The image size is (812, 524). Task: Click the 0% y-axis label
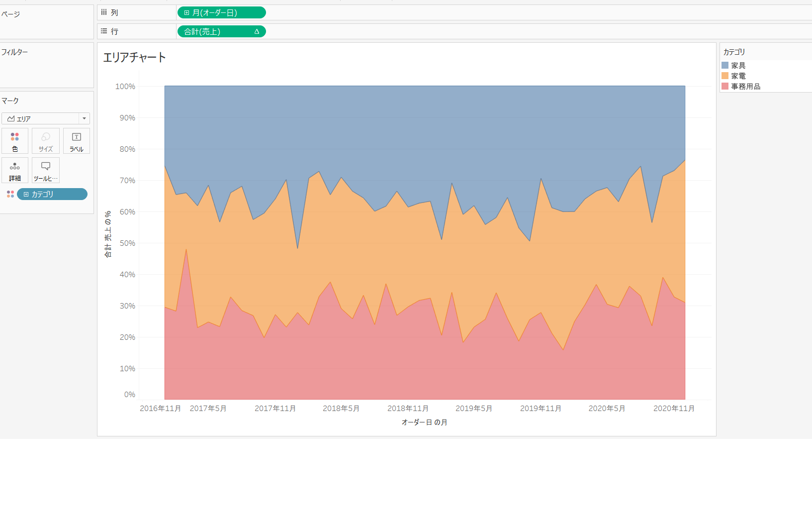pyautogui.click(x=130, y=395)
